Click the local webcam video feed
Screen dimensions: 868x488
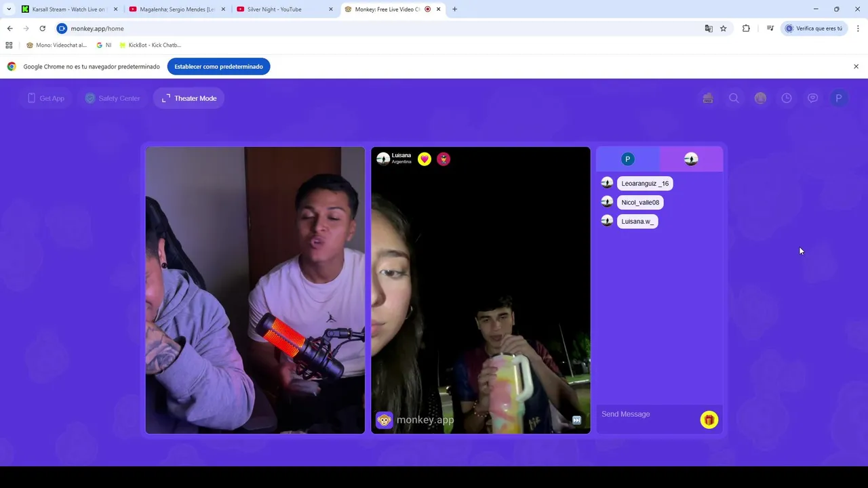point(255,290)
